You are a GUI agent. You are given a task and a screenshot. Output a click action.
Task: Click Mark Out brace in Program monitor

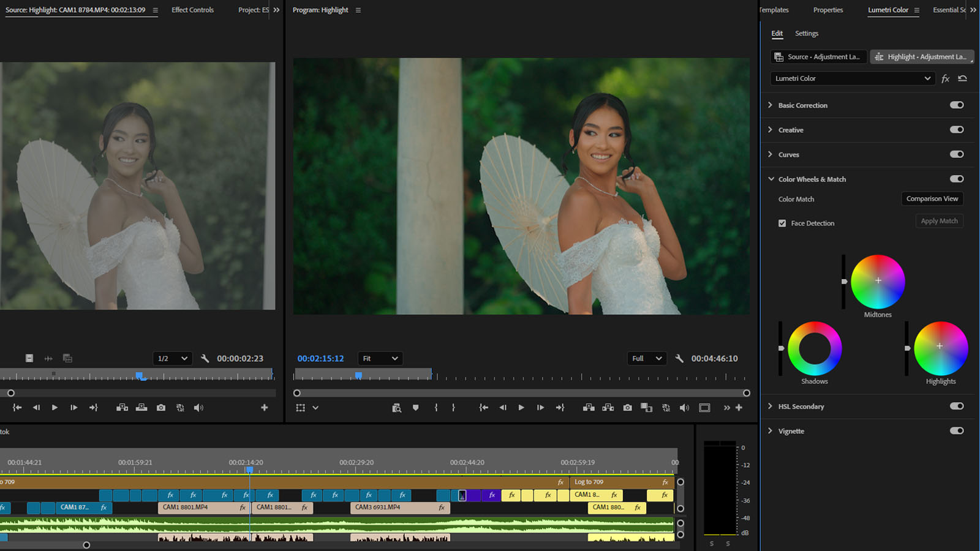coord(453,408)
